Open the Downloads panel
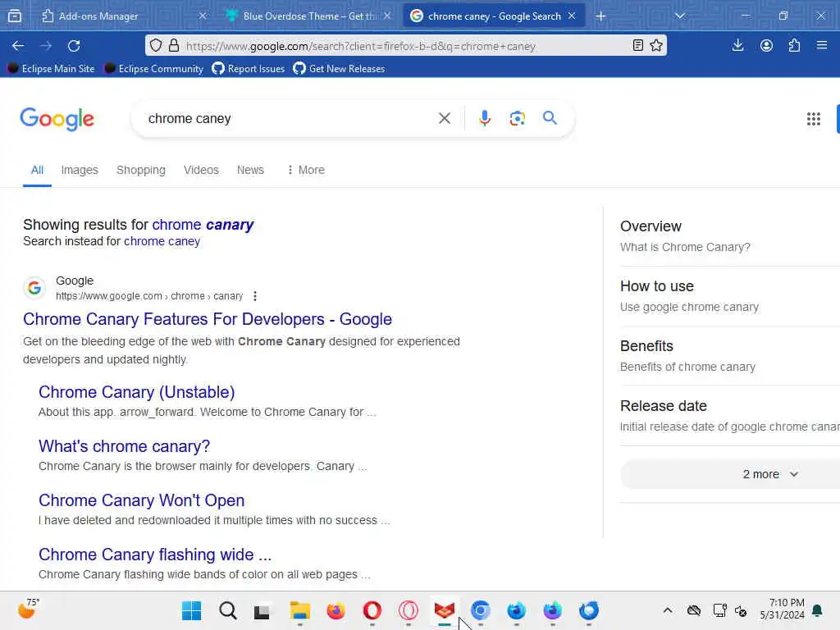840x630 pixels. point(737,46)
